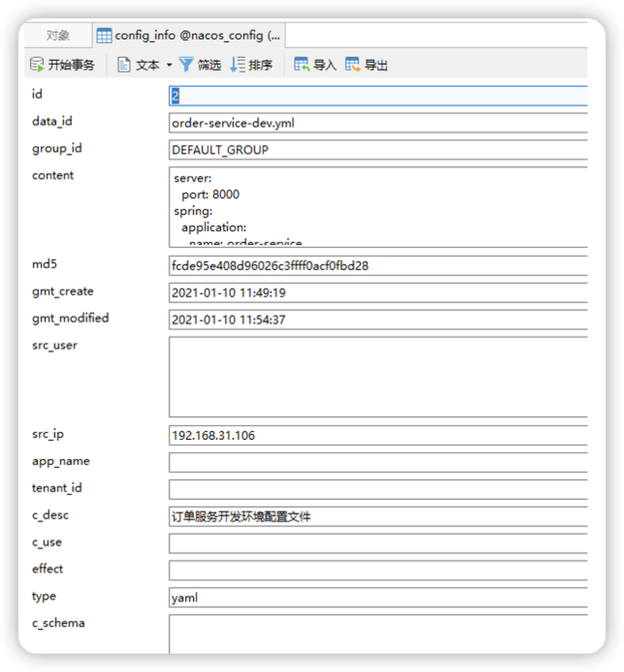This screenshot has width=624, height=672.
Task: Select the config_info @nacos_config tab
Action: pyautogui.click(x=189, y=35)
